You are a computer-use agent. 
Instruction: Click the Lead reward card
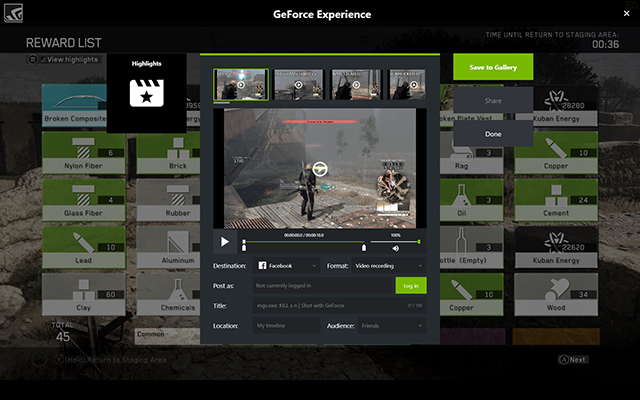coord(84,247)
